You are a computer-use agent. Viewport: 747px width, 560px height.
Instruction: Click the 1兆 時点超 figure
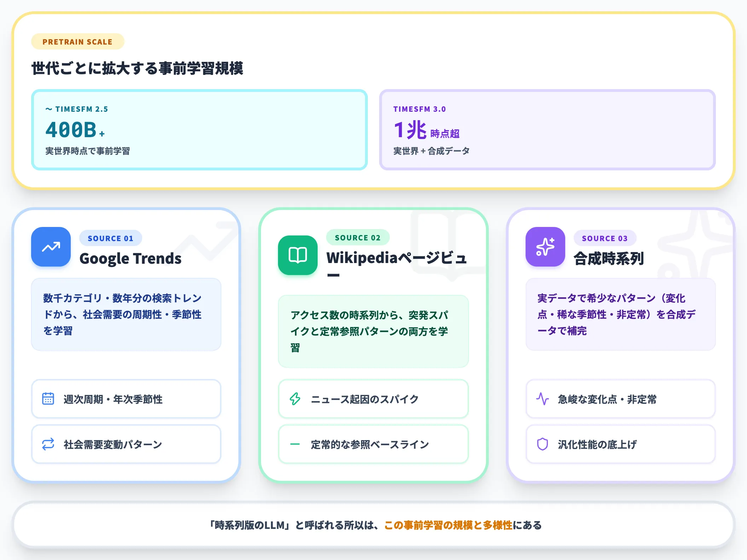pyautogui.click(x=426, y=130)
